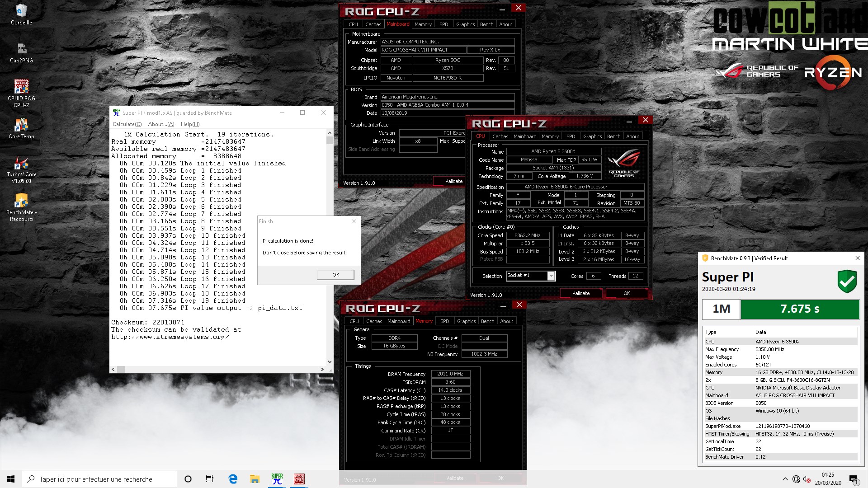Open the TurboV Core V1.05.03 desktop icon
Viewport: 868px width, 488px height.
point(21,170)
